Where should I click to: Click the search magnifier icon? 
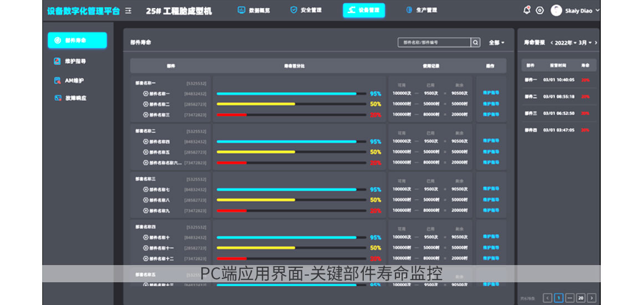coord(475,43)
